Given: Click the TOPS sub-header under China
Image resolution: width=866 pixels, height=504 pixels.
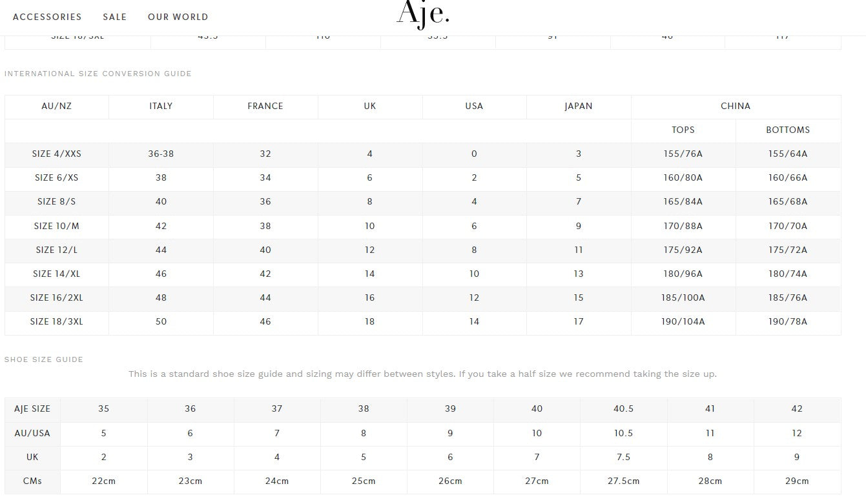Looking at the screenshot, I should 683,130.
